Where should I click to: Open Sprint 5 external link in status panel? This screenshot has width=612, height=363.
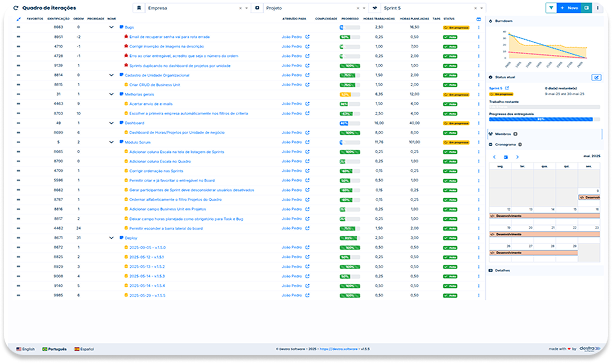(x=507, y=88)
